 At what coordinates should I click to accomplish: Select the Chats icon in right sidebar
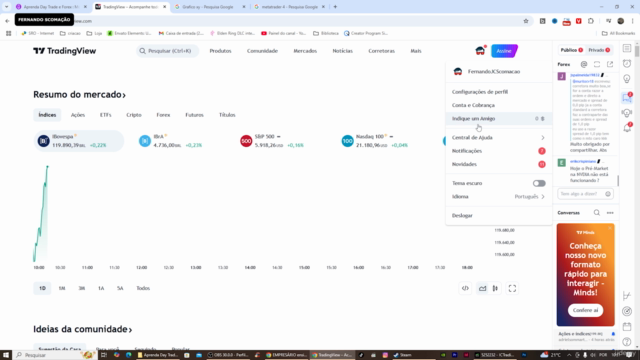(x=627, y=97)
